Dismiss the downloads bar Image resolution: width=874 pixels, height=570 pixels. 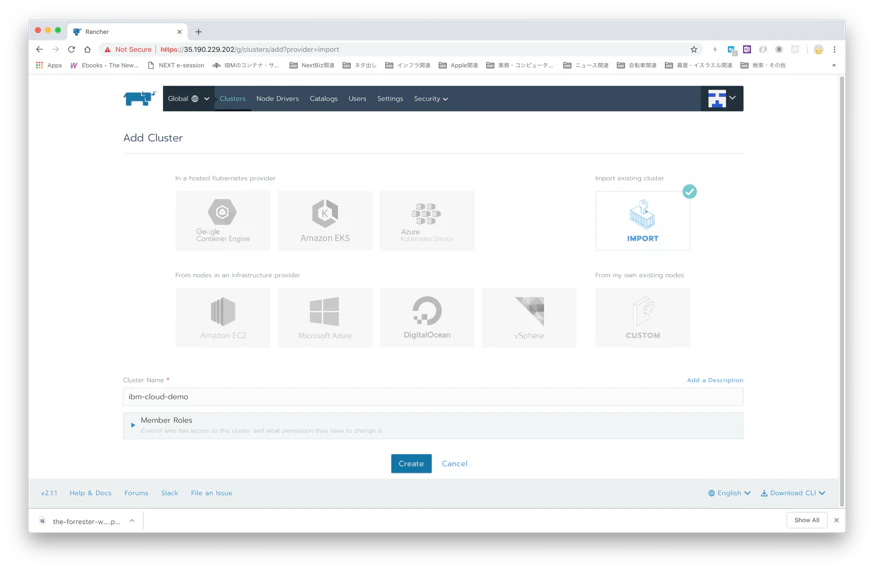836,520
